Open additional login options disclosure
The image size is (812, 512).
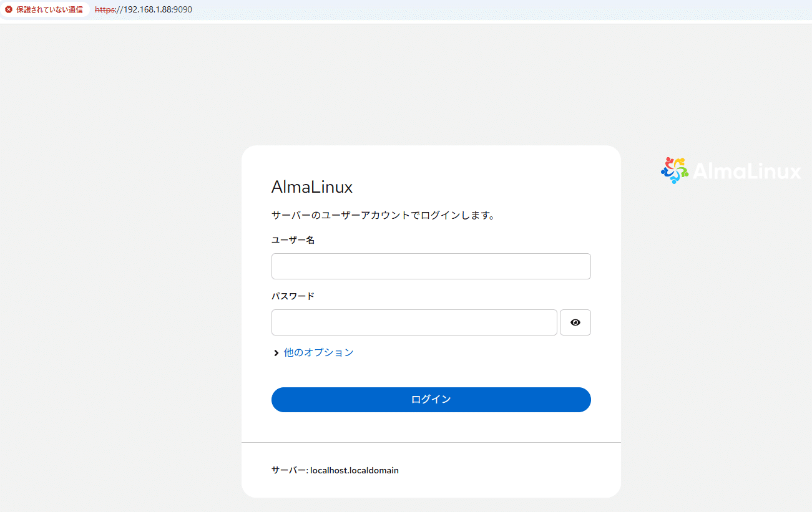coord(317,352)
